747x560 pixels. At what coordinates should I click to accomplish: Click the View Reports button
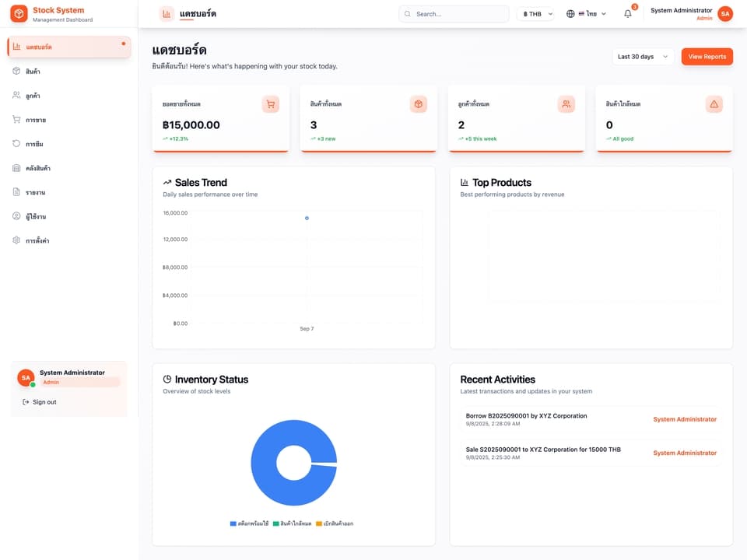[x=707, y=57]
